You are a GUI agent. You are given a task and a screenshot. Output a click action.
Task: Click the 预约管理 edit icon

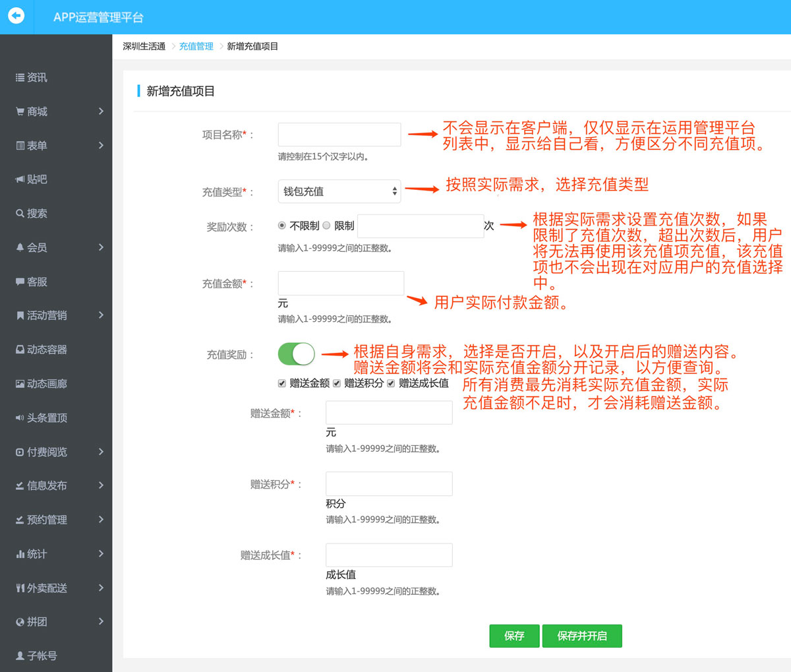click(20, 520)
